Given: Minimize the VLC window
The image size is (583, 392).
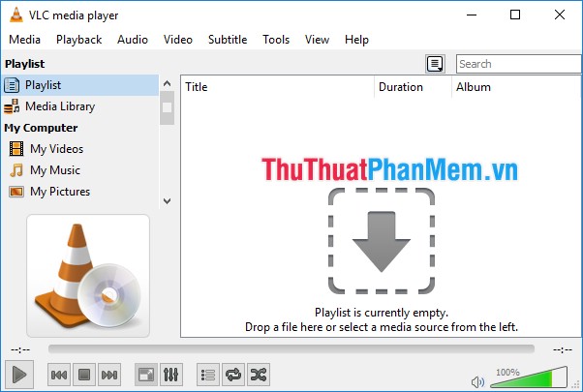Looking at the screenshot, I should click(472, 15).
